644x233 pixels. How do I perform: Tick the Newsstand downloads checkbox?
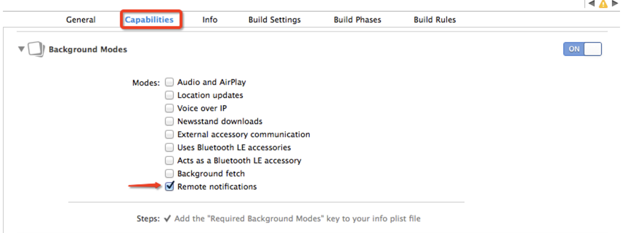pos(169,121)
